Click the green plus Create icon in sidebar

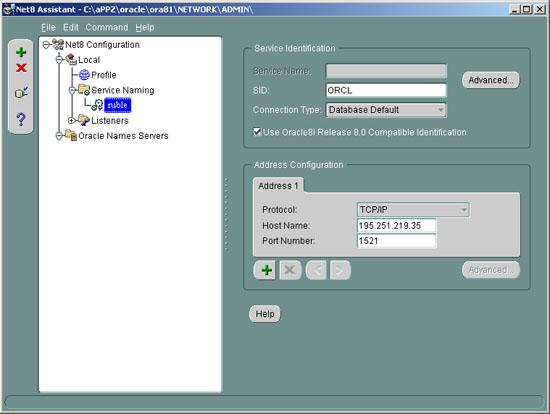pyautogui.click(x=21, y=52)
